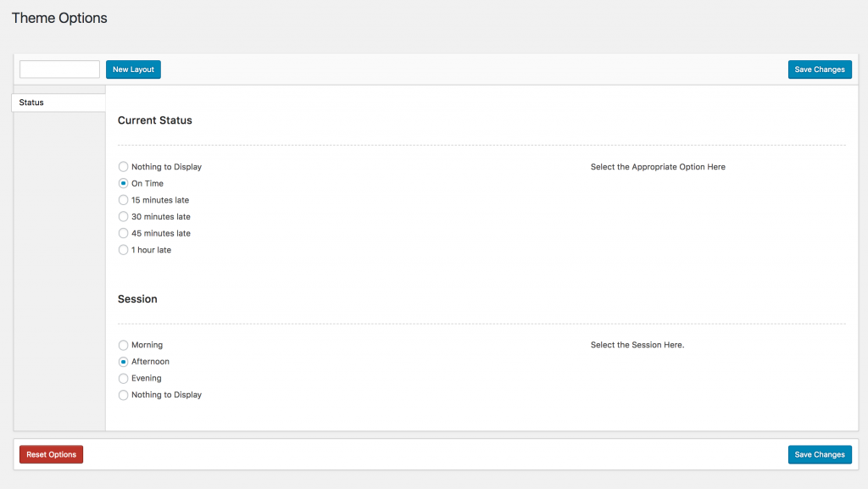868x489 pixels.
Task: Click the top Save Changes button
Action: click(819, 69)
